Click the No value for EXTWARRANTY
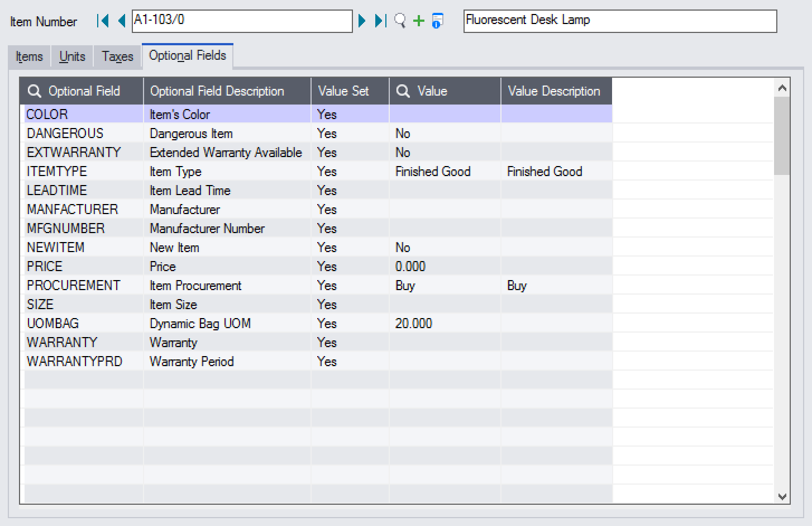The image size is (812, 526). point(445,152)
